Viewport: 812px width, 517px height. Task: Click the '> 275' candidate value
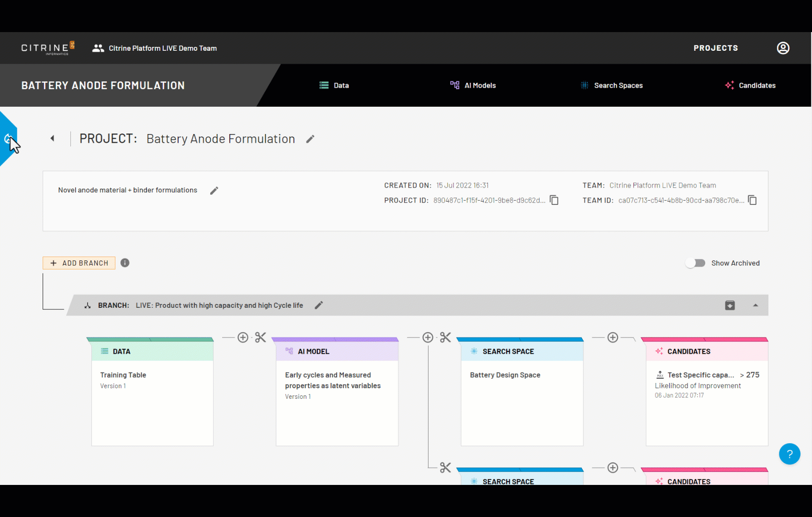pos(749,375)
